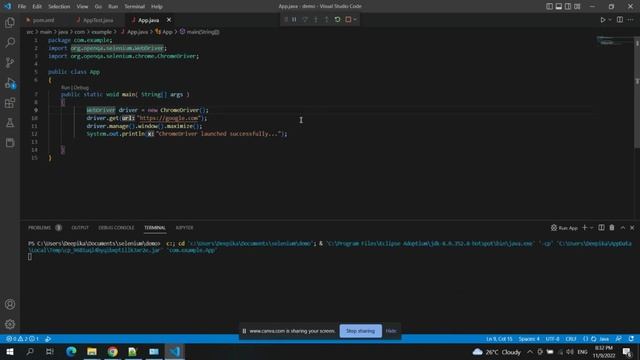Select the Java language mode

point(604,339)
